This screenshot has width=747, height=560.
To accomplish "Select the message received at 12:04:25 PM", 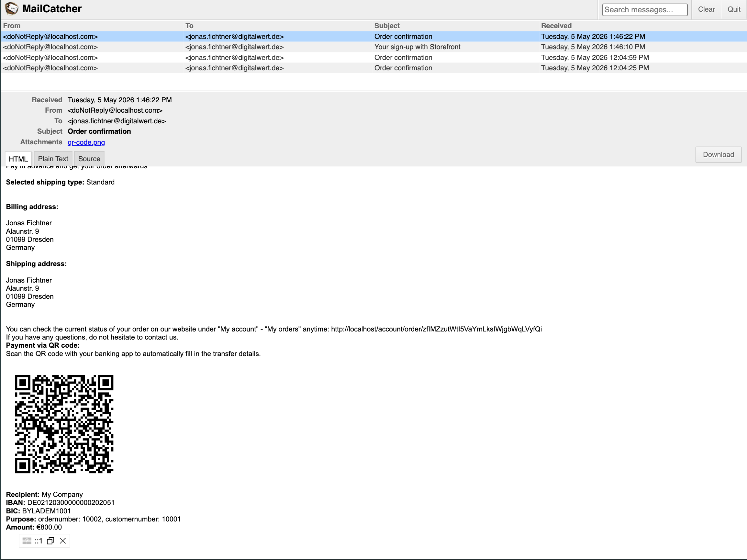I will pos(374,68).
